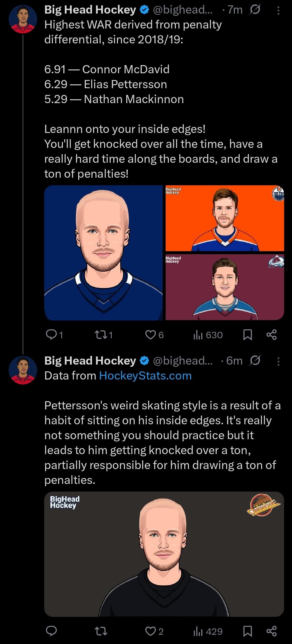Open more options menu on second tweet
The height and width of the screenshot is (644, 292).
point(278,361)
